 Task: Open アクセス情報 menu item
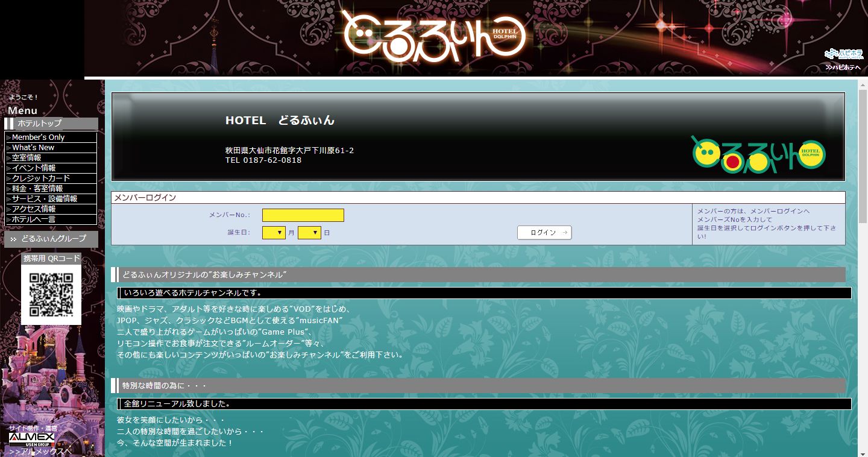[51, 209]
